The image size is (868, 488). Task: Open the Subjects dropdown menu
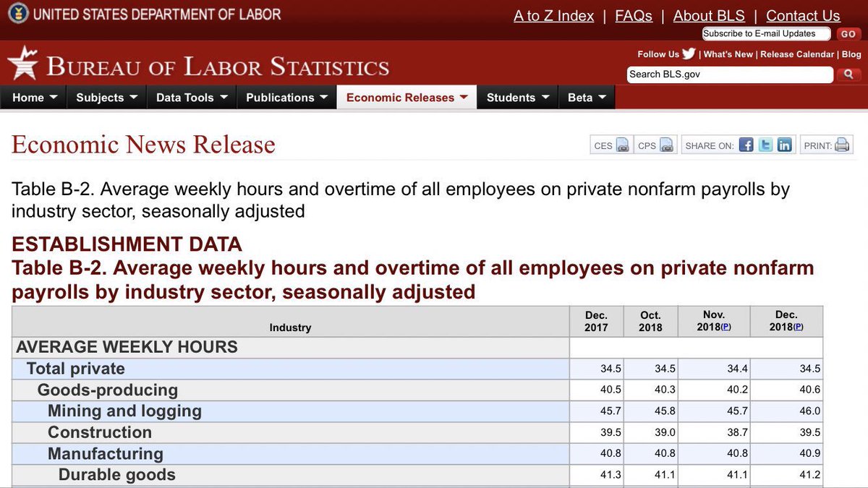107,98
